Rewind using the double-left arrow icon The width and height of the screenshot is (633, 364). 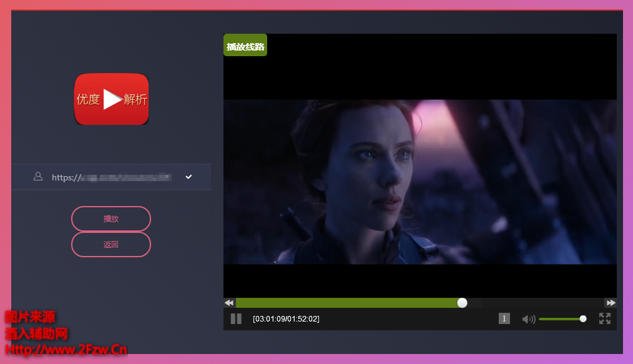229,303
